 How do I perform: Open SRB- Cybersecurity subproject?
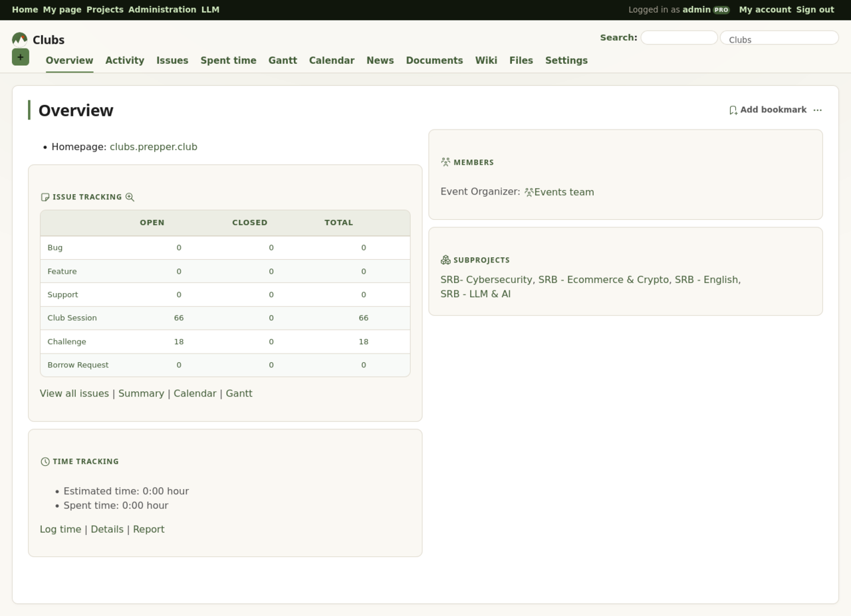[x=487, y=280]
